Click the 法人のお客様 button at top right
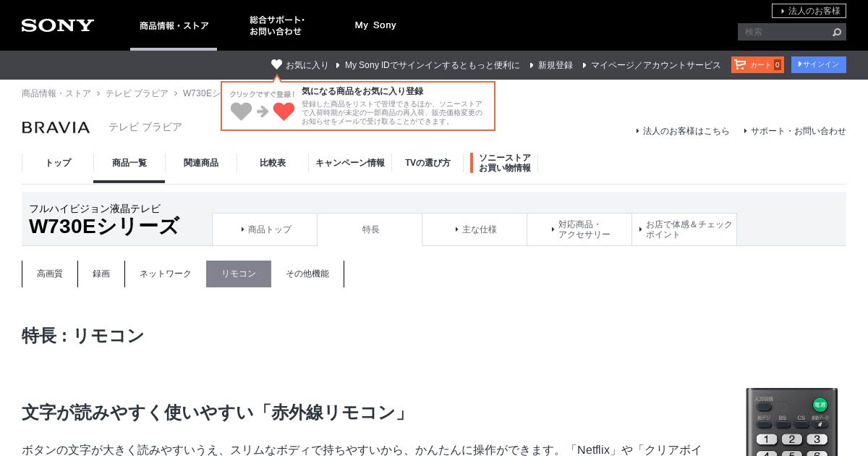This screenshot has width=868, height=456. pyautogui.click(x=809, y=11)
